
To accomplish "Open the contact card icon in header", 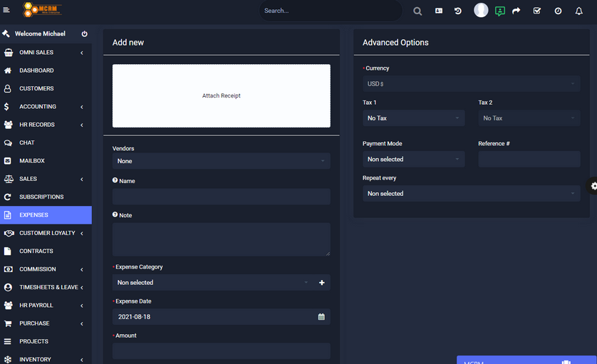I will click(x=439, y=11).
